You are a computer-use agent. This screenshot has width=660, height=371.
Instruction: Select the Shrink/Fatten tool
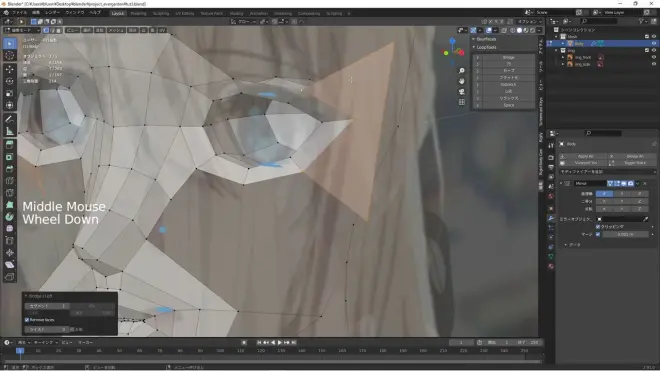click(x=10, y=253)
